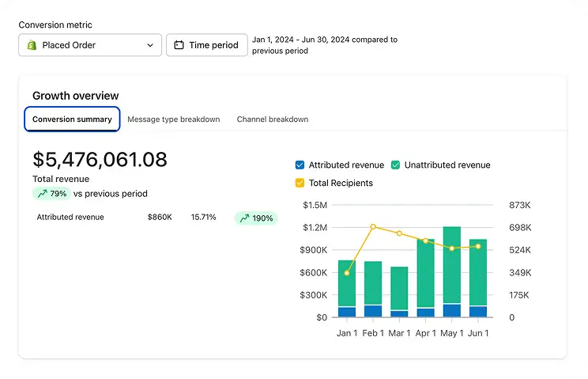Uncheck the Unattributed revenue checkbox
Screen dimensions: 588x379
point(395,165)
